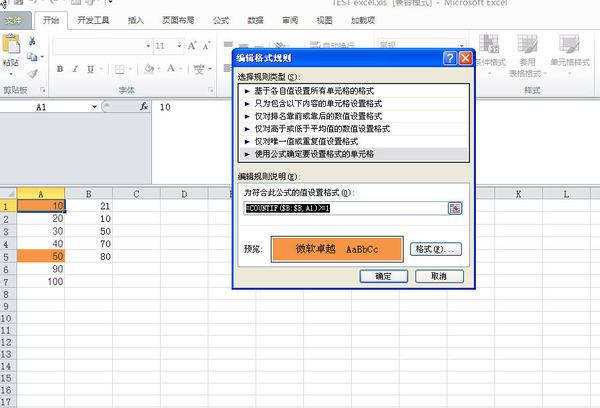This screenshot has width=600, height=408.
Task: Select rule 仅对高于或低于平均值的数值设置格式
Action: coord(354,129)
